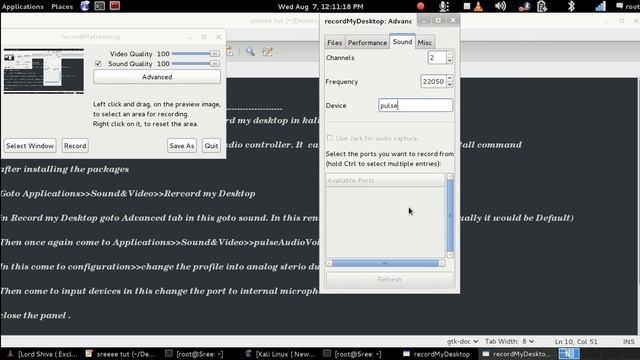The image size is (640, 360).
Task: Click the red launcher icon beside terminal
Action: point(115,6)
